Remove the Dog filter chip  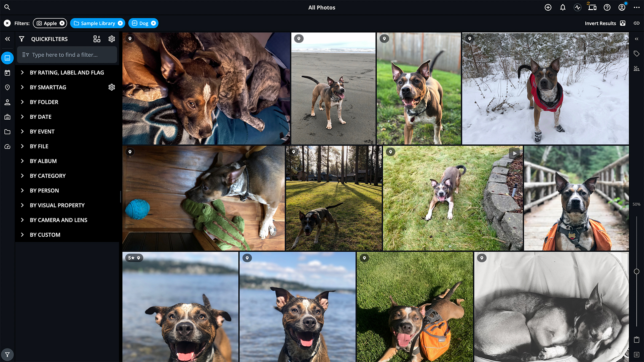tap(153, 23)
